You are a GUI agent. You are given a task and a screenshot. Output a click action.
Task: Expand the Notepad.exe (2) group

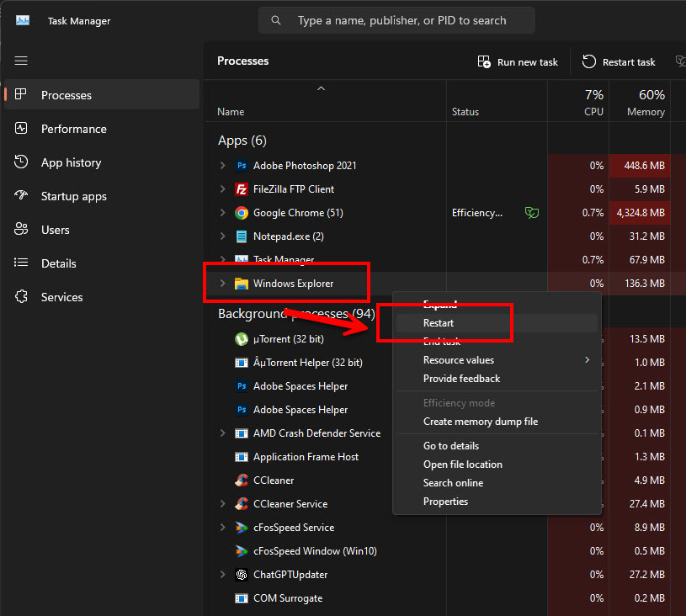[x=223, y=236]
